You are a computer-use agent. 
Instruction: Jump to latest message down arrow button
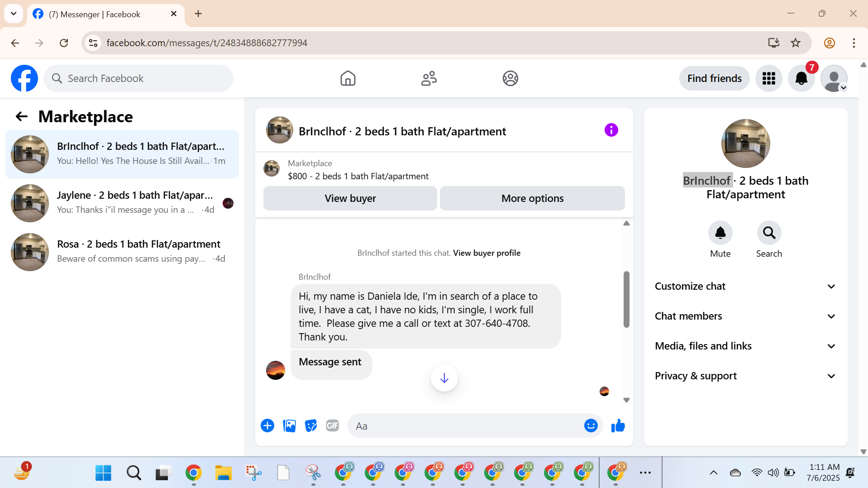444,378
